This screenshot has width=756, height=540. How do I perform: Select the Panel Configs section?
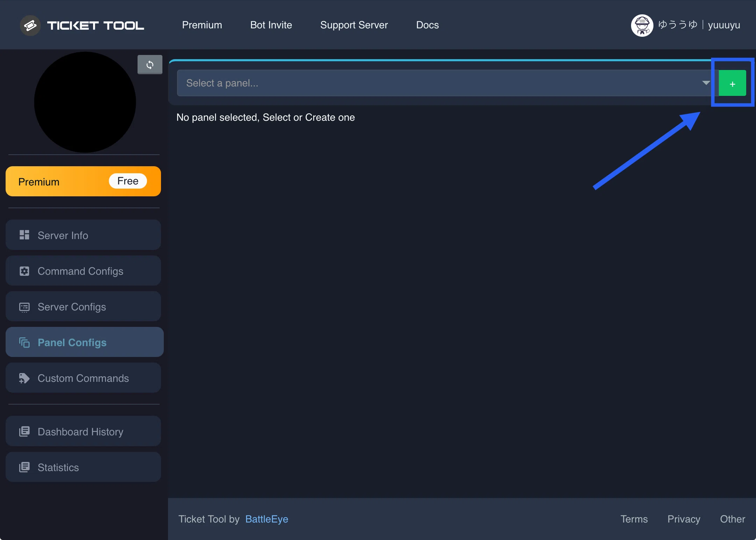click(x=85, y=342)
